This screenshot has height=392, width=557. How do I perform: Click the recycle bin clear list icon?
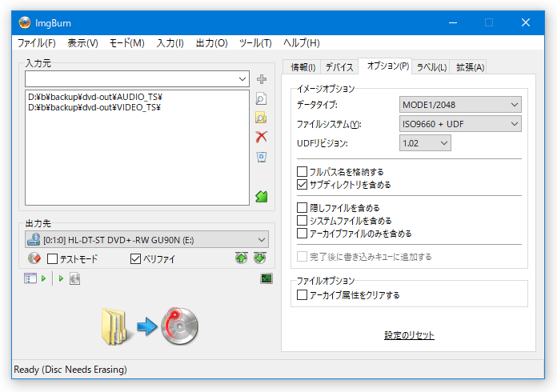tap(262, 157)
